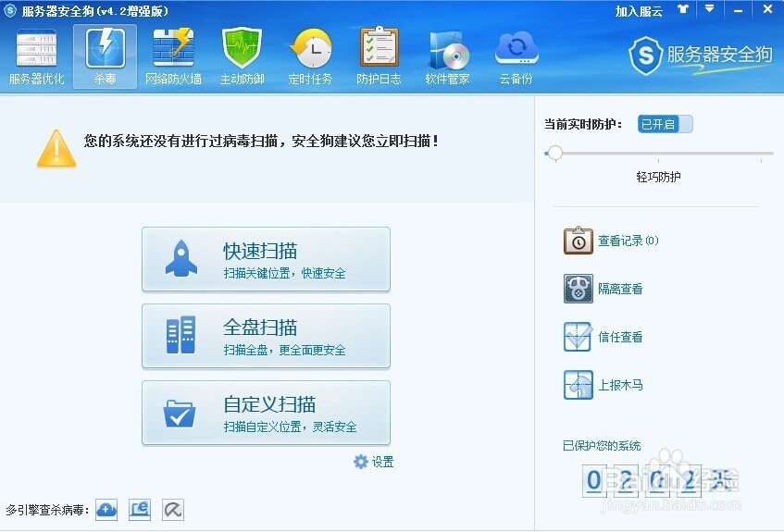Click the scan recommendation warning message
This screenshot has width=784, height=532.
262,141
